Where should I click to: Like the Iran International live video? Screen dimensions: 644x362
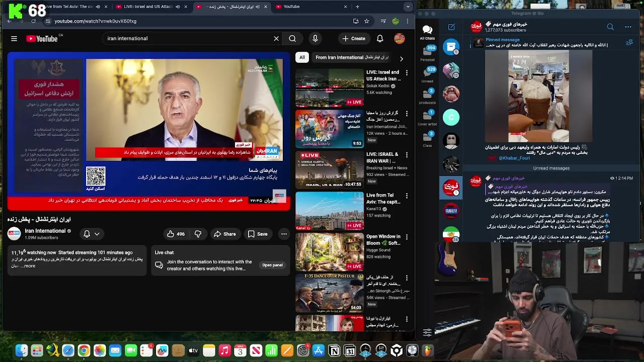point(176,234)
